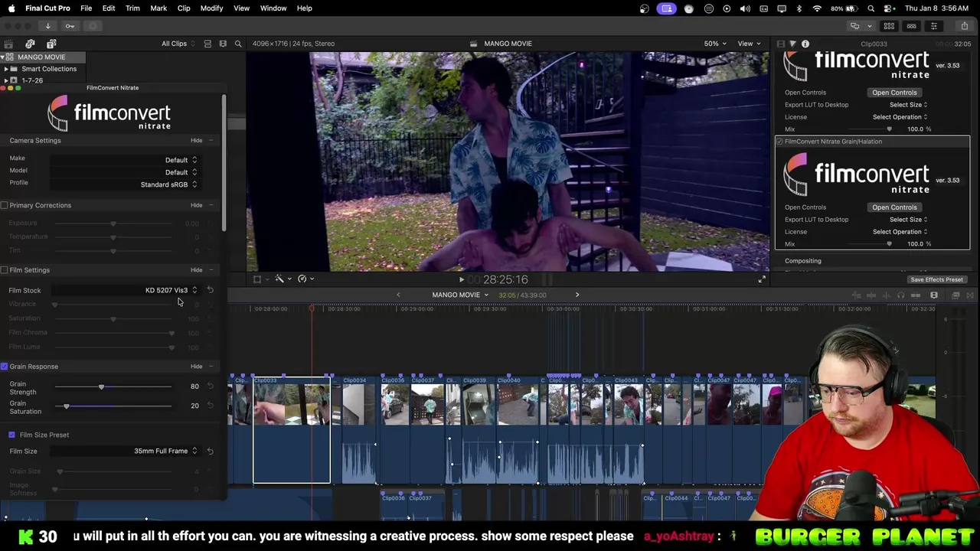Open the Info inspector icon

805,44
